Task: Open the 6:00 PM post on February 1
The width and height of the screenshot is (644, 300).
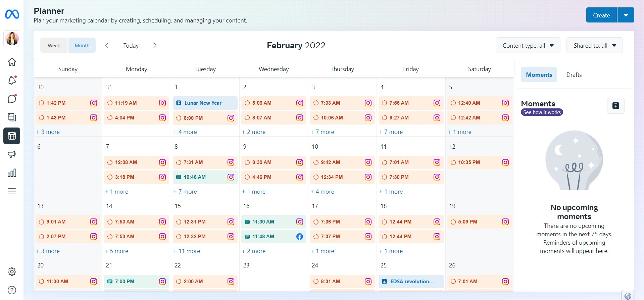Action: pyautogui.click(x=205, y=118)
